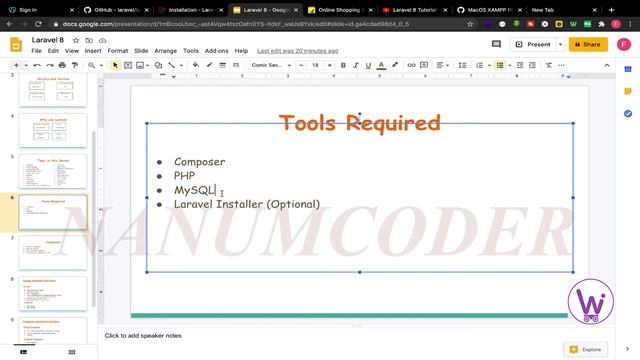Click border weight icon
640x360 pixels.
[x=222, y=65]
